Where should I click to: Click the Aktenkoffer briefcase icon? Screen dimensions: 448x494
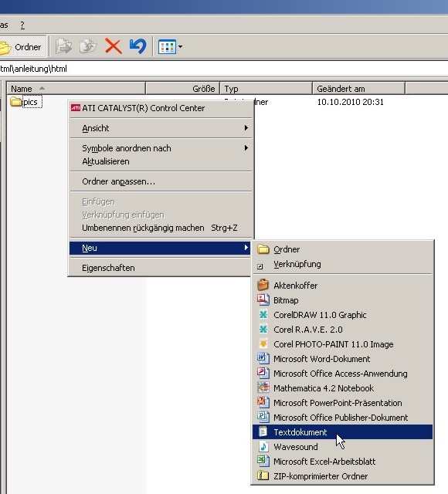coord(263,285)
